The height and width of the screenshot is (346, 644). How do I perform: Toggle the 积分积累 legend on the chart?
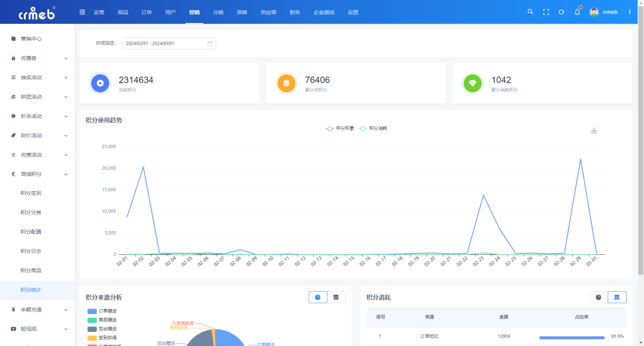point(340,127)
